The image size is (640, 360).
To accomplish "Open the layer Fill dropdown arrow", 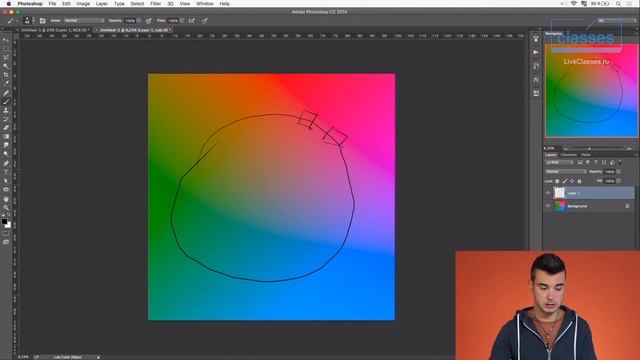I will click(x=619, y=181).
